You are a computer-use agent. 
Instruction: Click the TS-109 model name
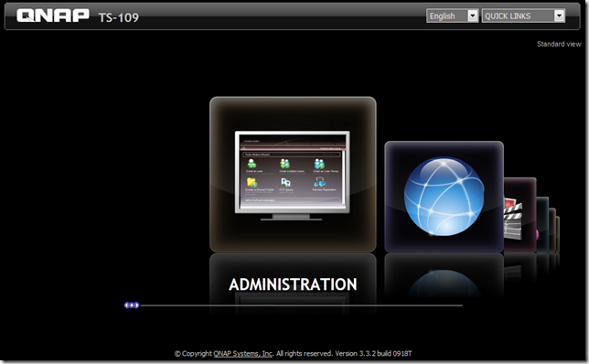(119, 17)
